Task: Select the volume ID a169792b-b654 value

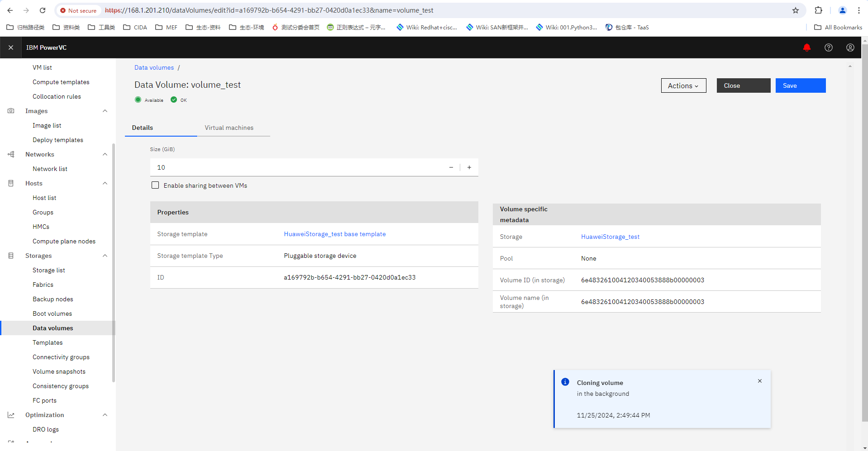Action: tap(349, 277)
